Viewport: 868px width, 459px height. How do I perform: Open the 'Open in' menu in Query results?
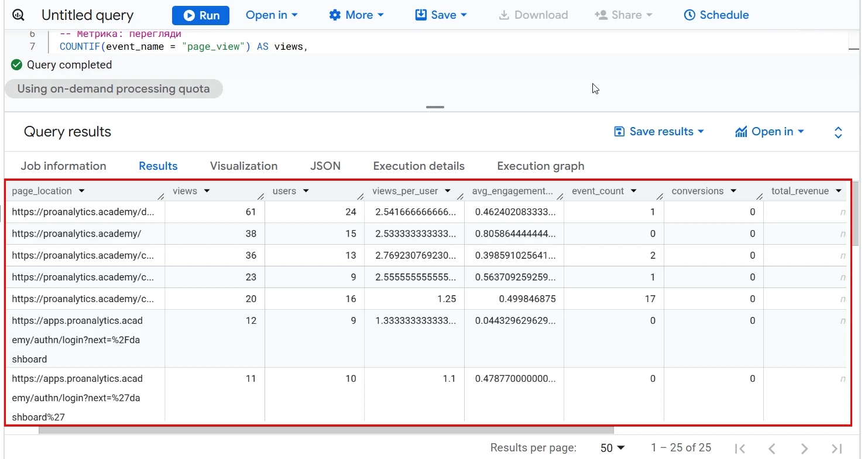pos(770,132)
